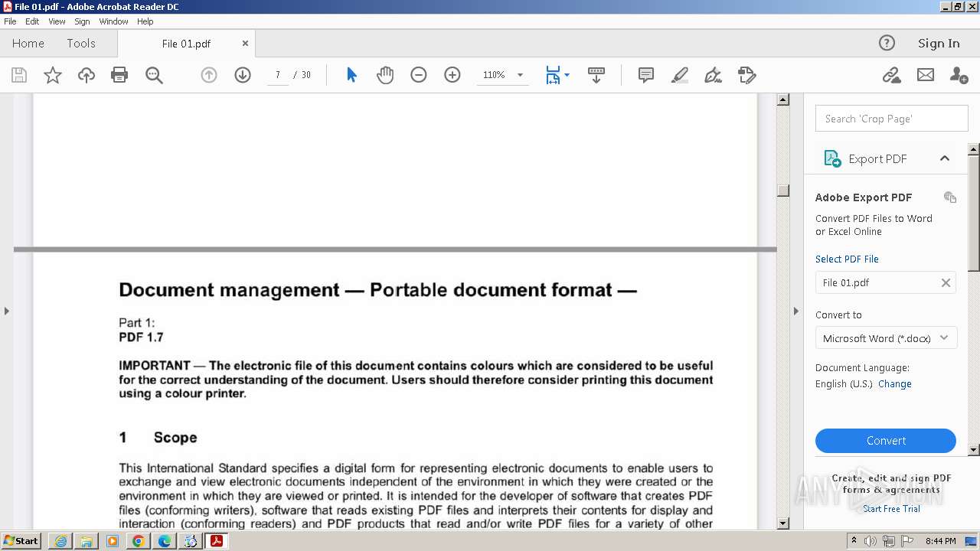The height and width of the screenshot is (551, 980).
Task: Activate the Selection arrow tool
Action: (351, 75)
